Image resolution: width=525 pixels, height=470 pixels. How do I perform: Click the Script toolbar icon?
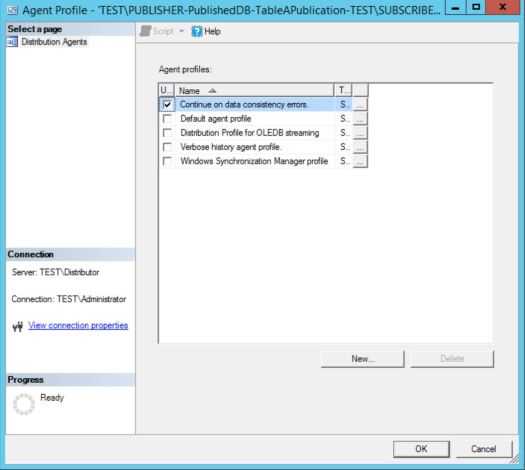(x=145, y=31)
